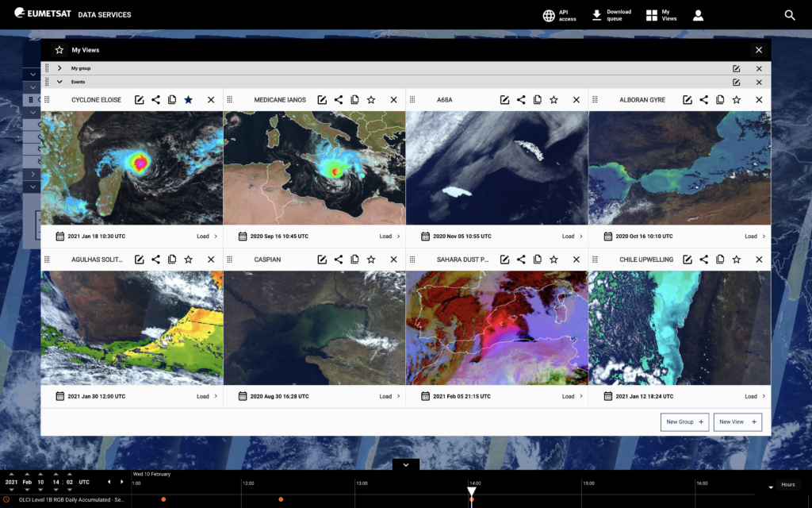Expand the My group section
812x508 pixels.
tap(59, 68)
